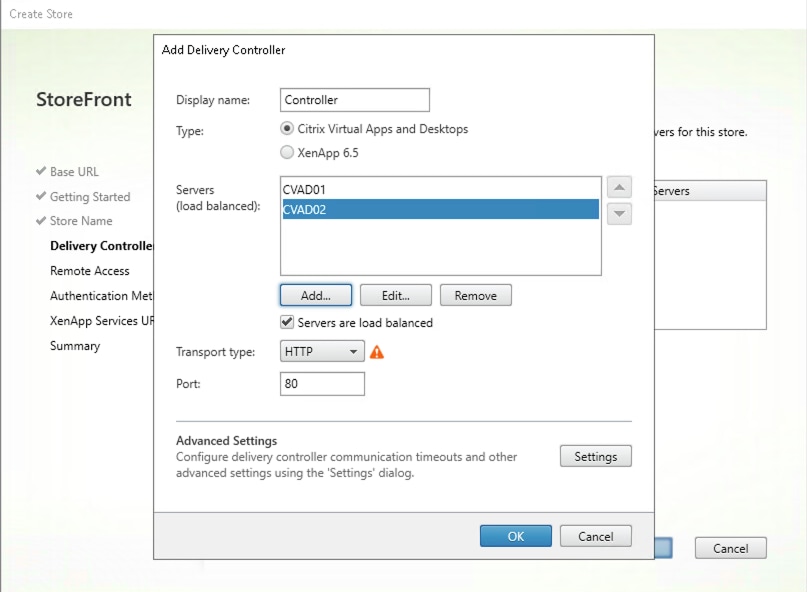
Task: Click the up arrow to reorder CVAD02
Action: (618, 186)
